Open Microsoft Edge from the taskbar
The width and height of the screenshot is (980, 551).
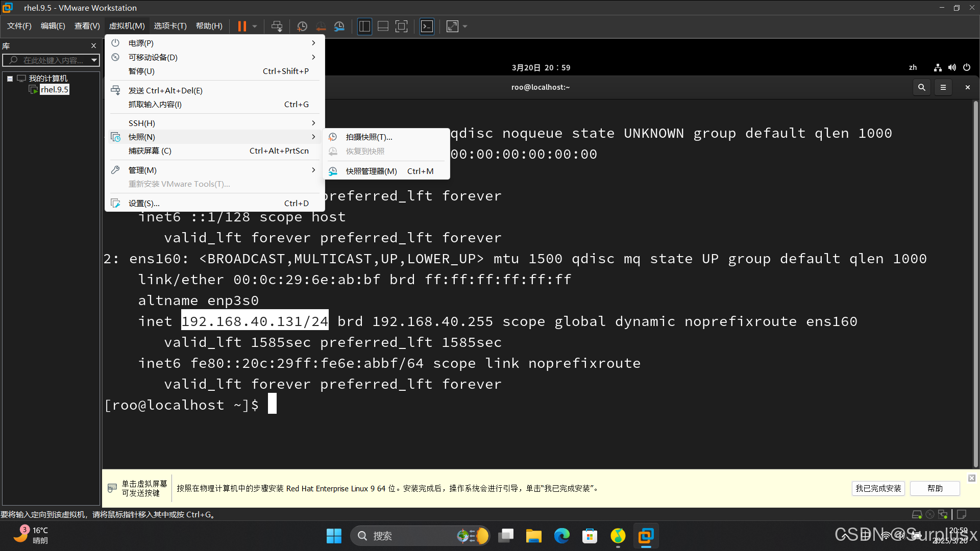[x=561, y=536]
